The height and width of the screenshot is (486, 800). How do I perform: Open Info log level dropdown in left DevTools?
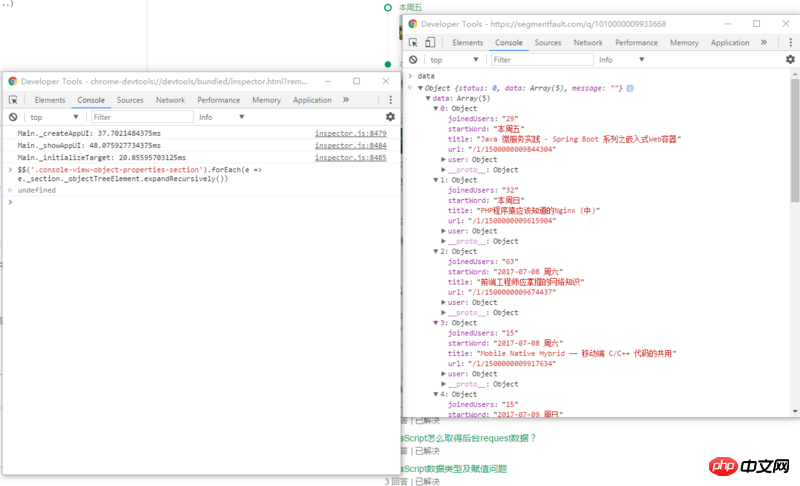[222, 117]
